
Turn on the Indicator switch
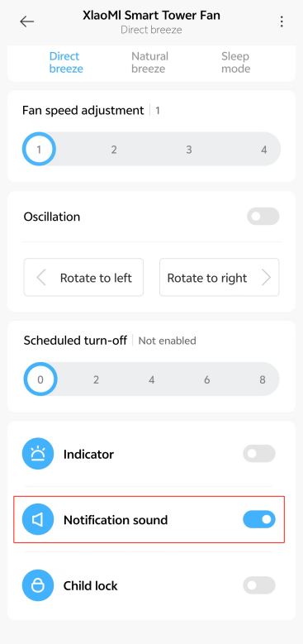pyautogui.click(x=259, y=454)
